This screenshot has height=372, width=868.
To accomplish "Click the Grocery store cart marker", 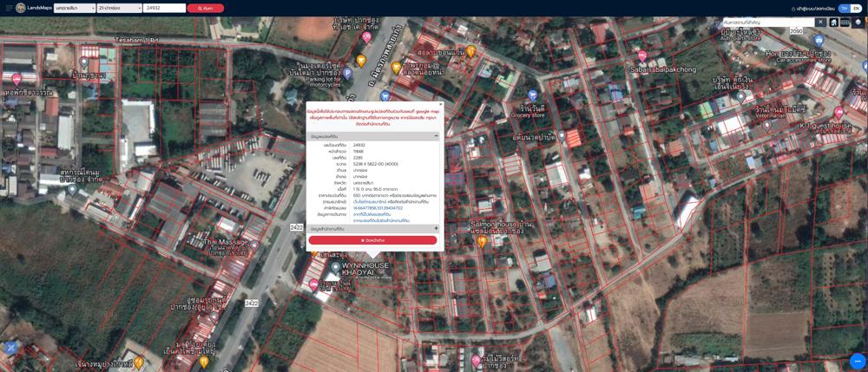I will pyautogui.click(x=533, y=95).
